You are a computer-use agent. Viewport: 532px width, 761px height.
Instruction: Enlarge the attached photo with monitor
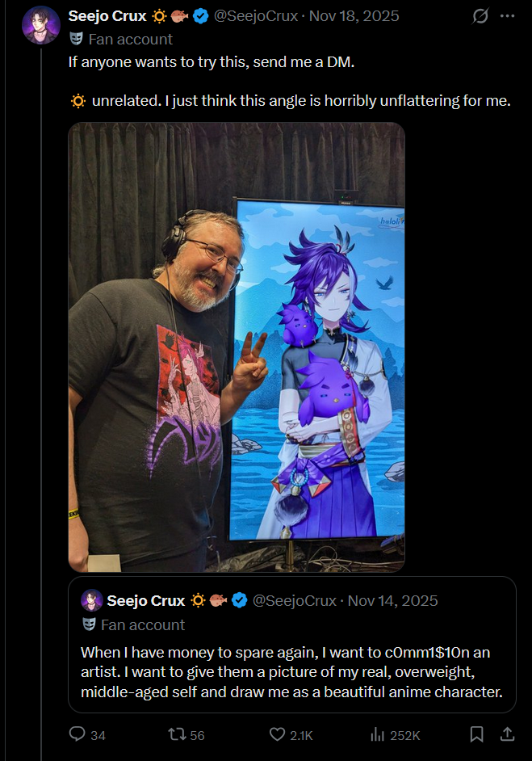(x=237, y=347)
